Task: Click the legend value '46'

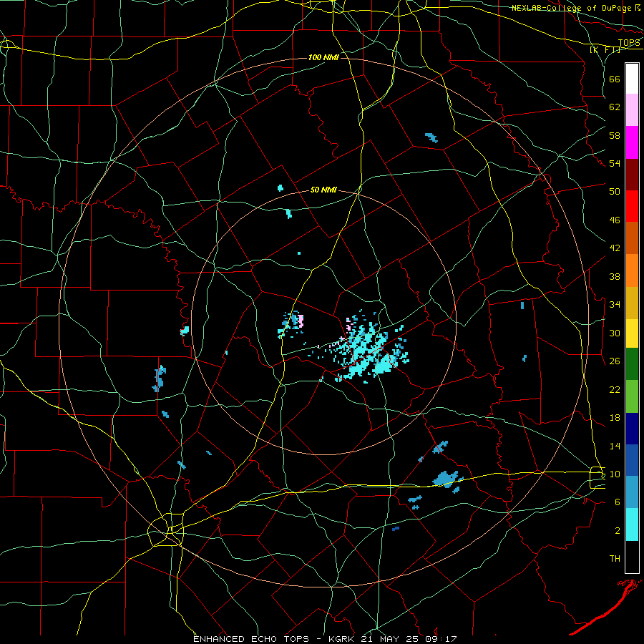Action: pyautogui.click(x=615, y=220)
